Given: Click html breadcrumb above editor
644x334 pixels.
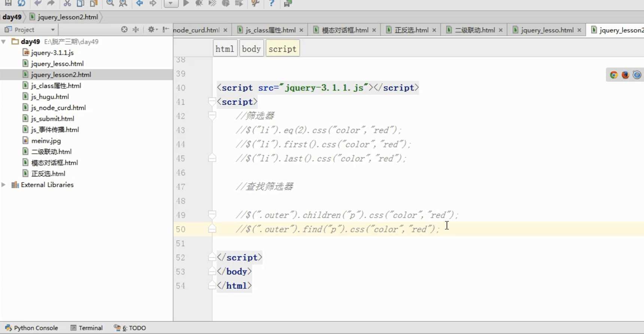Looking at the screenshot, I should click(225, 49).
